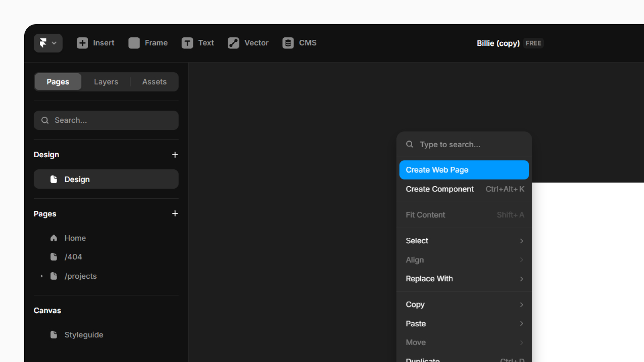This screenshot has height=362, width=644.
Task: Select the Frame tool icon
Action: point(134,43)
